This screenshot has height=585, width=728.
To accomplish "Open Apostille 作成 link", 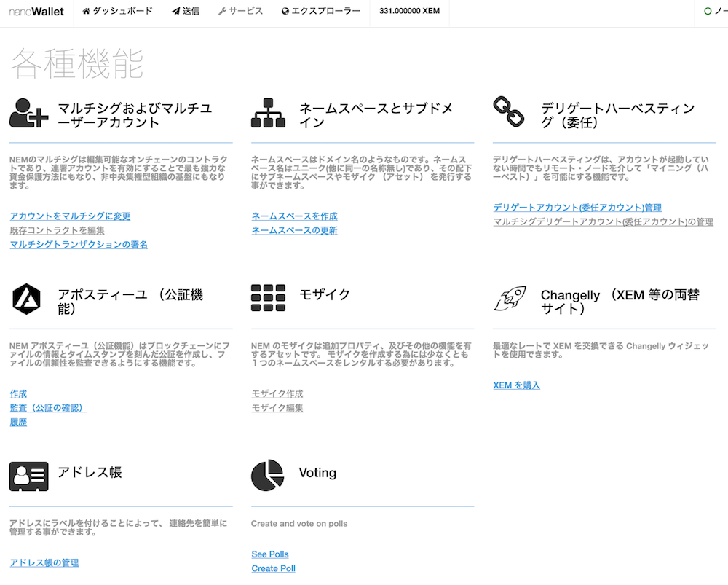I will [19, 393].
